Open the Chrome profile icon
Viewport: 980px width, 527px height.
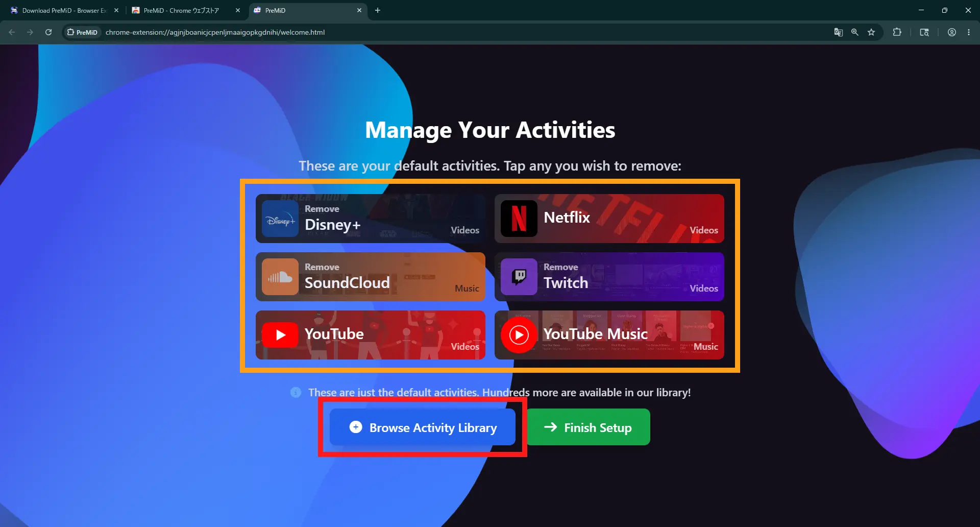point(952,32)
